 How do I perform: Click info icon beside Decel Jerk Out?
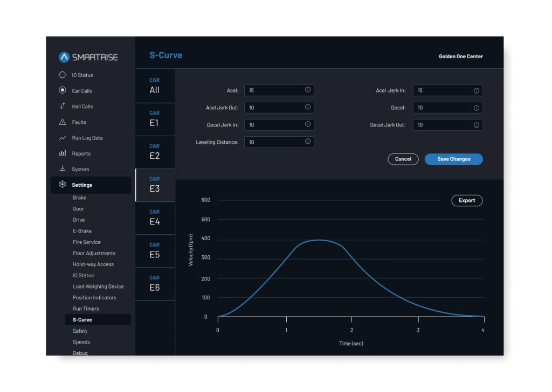pos(476,125)
